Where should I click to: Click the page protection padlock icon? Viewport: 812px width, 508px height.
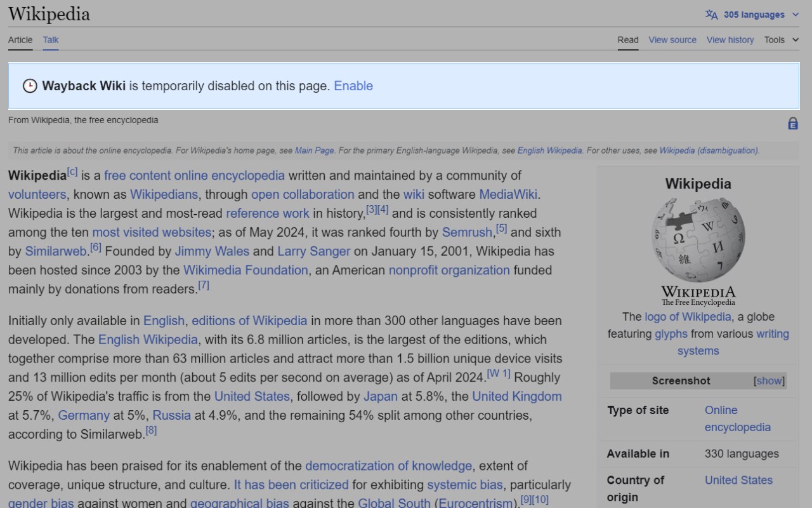[793, 123]
